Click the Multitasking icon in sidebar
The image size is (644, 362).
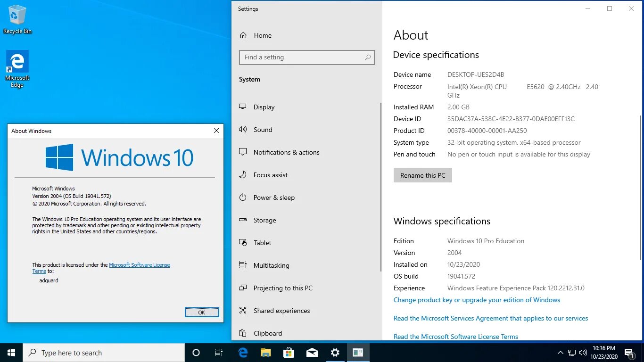243,265
